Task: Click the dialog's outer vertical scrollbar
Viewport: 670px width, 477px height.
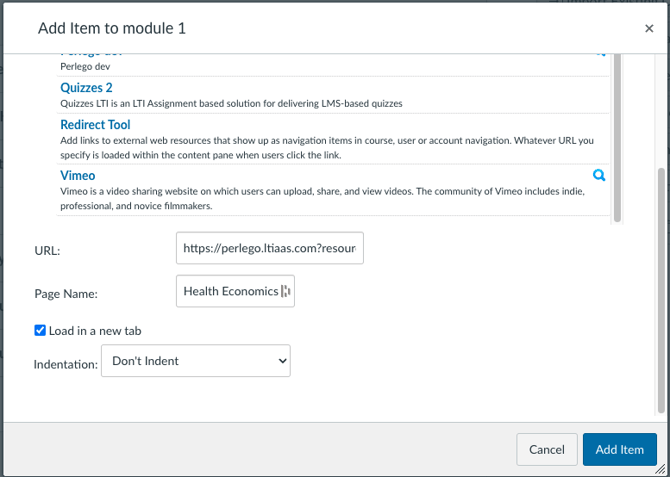Action: coord(660,290)
